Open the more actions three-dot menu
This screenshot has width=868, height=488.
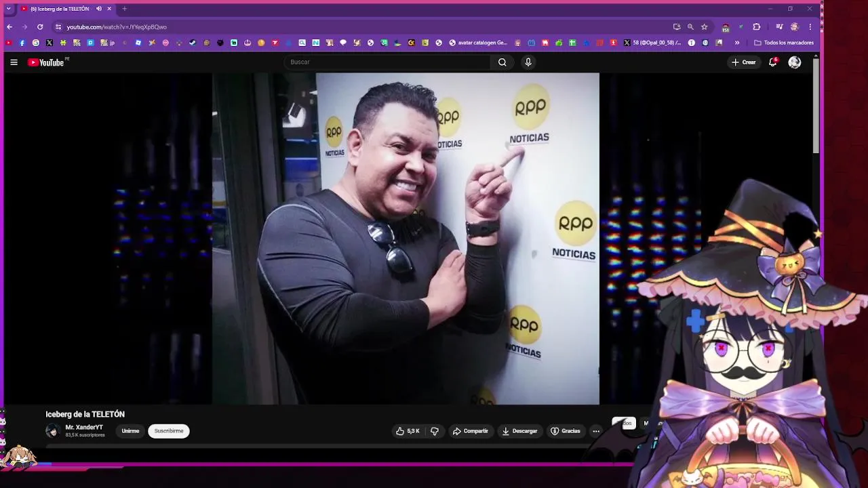pyautogui.click(x=596, y=431)
